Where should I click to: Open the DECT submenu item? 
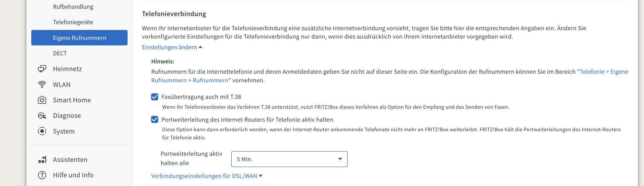[x=60, y=53]
